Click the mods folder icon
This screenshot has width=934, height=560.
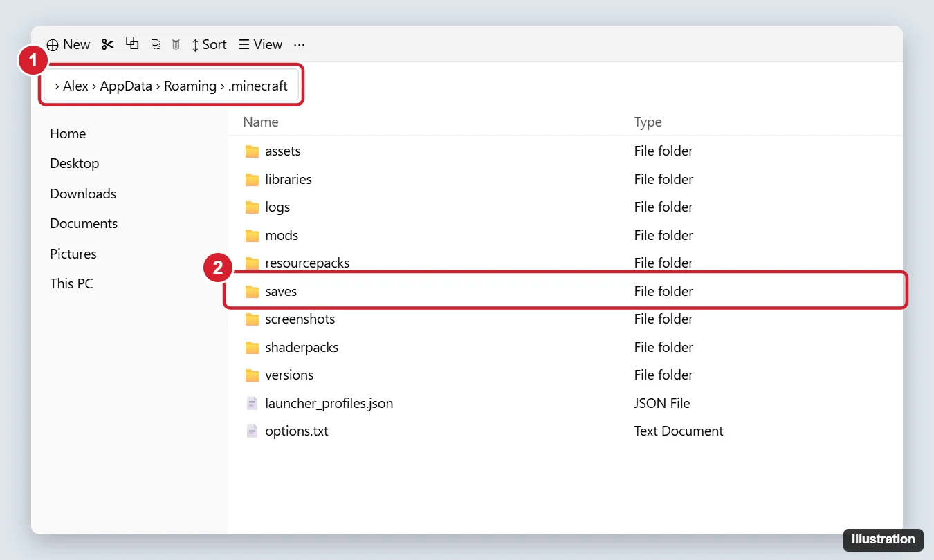pyautogui.click(x=253, y=235)
